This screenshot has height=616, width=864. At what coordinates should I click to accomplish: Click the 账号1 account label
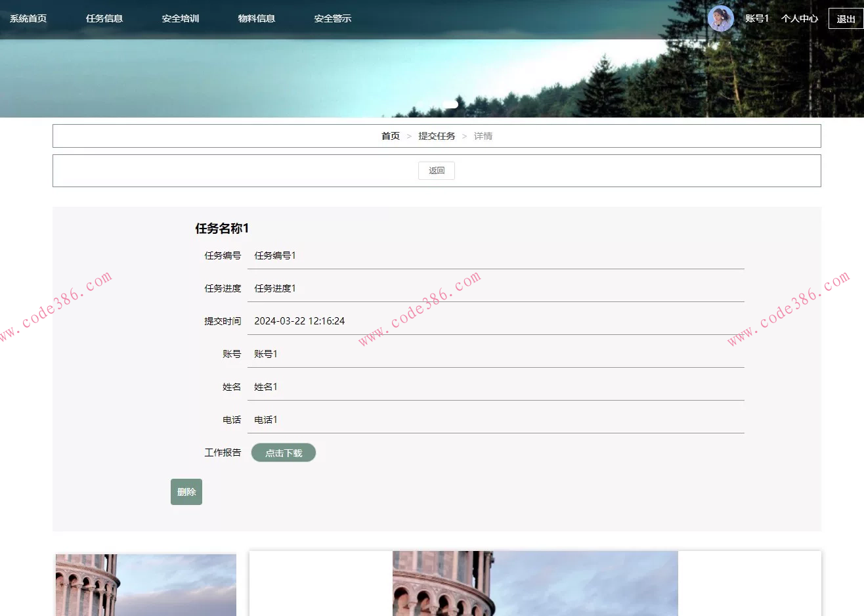(x=758, y=18)
